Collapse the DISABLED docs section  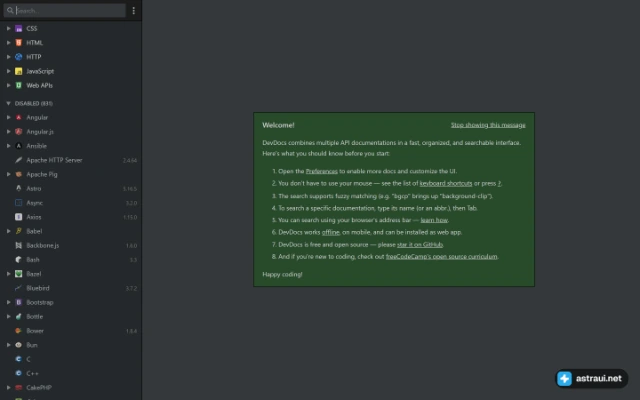[8, 104]
